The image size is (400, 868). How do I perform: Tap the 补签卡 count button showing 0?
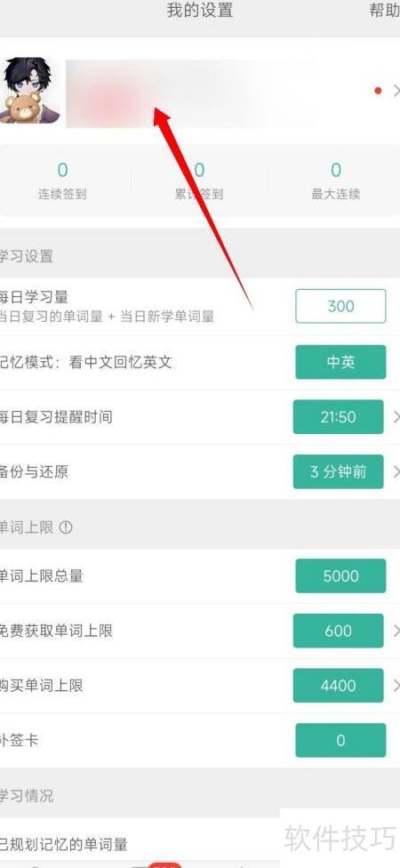(340, 740)
